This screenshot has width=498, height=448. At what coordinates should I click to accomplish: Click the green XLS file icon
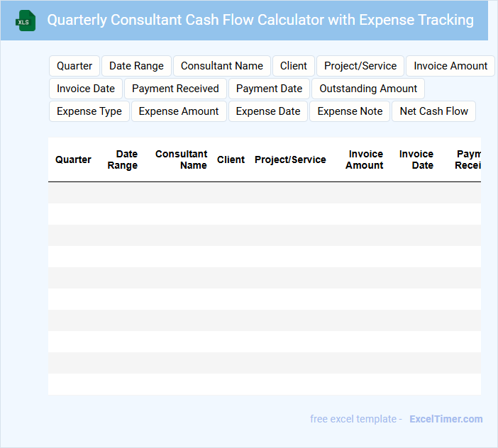click(x=26, y=21)
